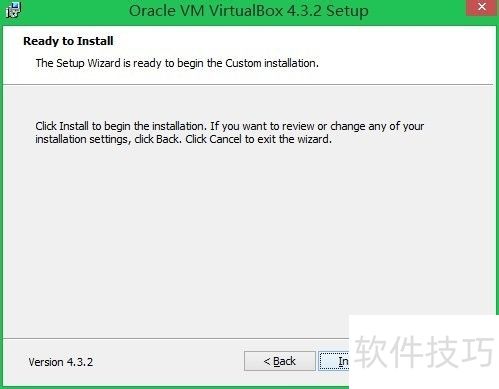Go back with the < Back button
499x389 pixels.
[x=280, y=361]
